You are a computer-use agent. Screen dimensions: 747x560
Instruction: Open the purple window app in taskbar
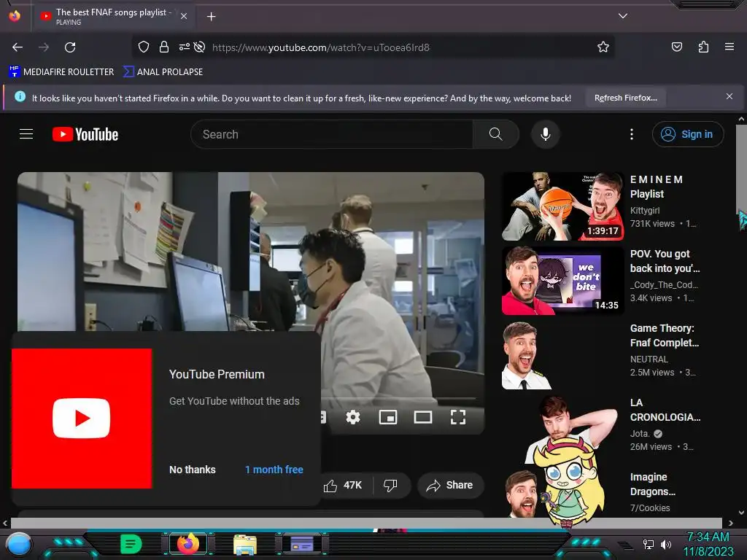point(301,543)
